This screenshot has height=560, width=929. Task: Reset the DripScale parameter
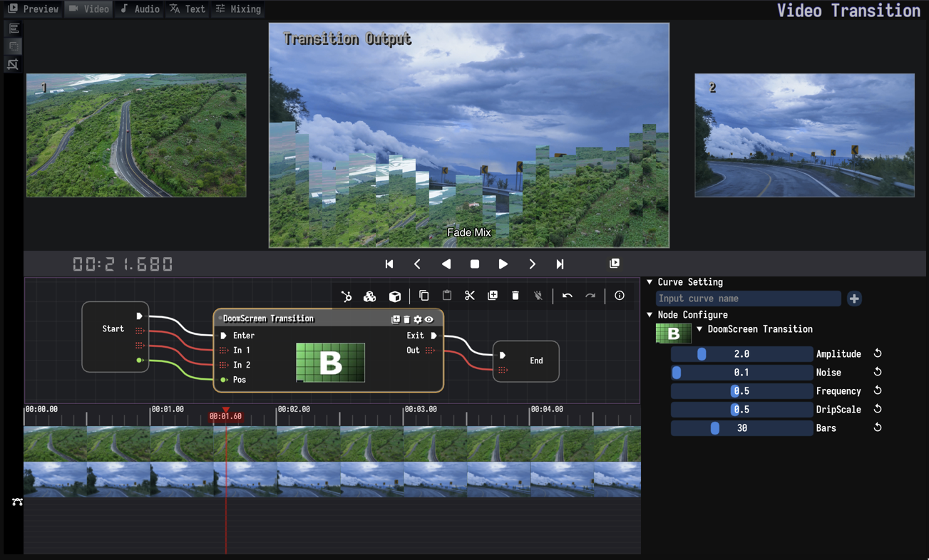click(x=878, y=409)
